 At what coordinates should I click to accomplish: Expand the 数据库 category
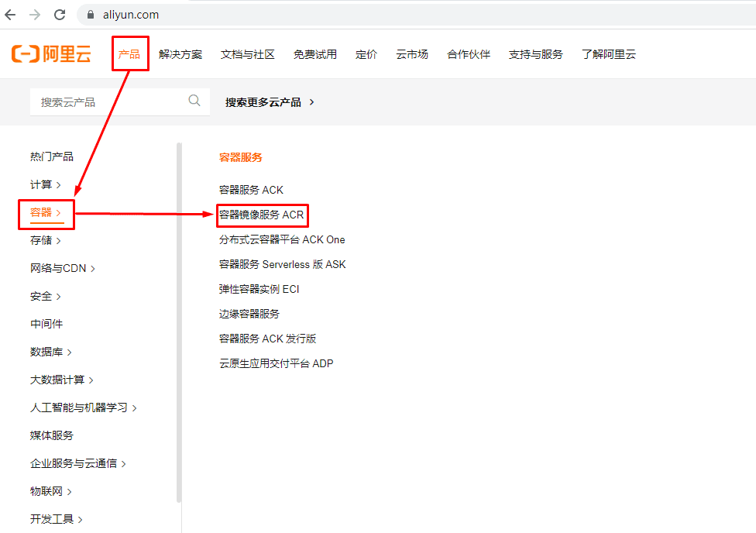(x=50, y=352)
